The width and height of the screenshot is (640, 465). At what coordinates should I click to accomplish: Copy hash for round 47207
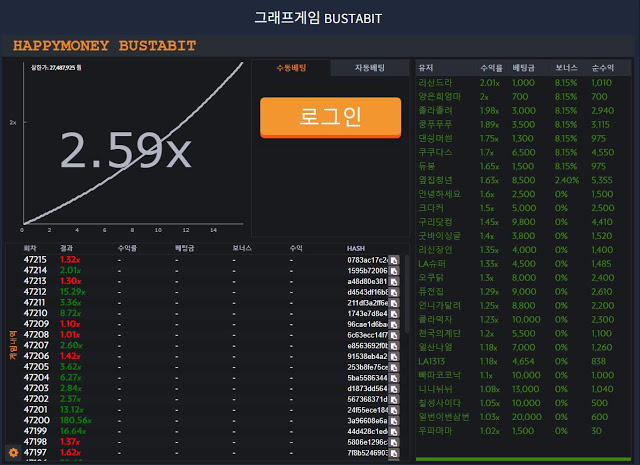click(x=394, y=346)
